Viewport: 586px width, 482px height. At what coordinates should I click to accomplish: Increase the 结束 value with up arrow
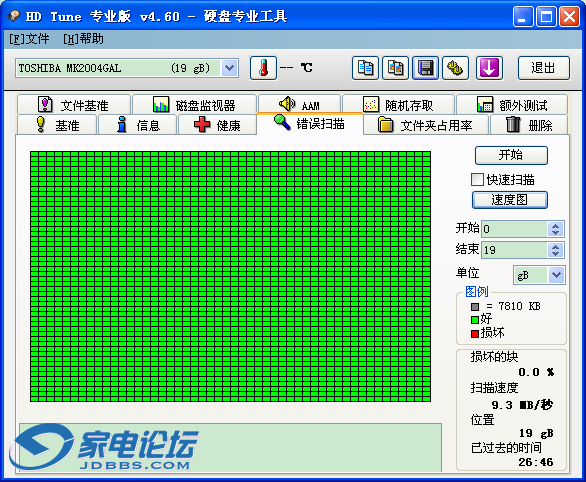coord(555,247)
